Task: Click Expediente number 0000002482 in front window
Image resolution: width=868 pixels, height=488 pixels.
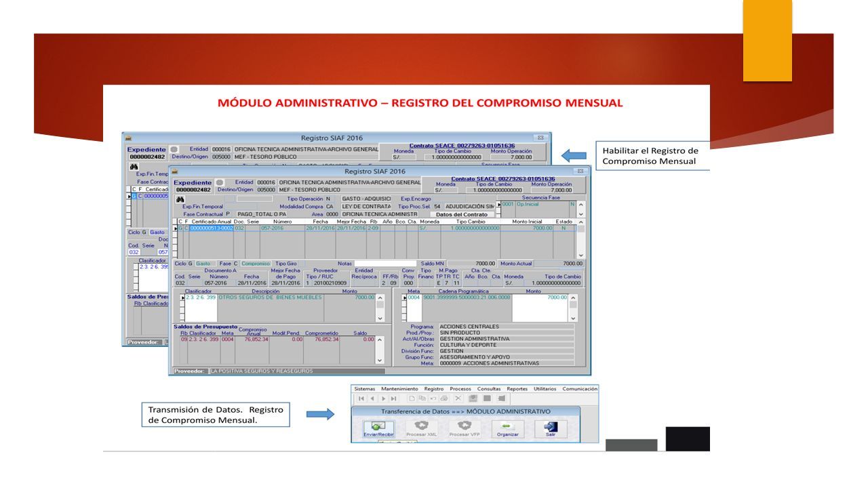Action: [193, 190]
